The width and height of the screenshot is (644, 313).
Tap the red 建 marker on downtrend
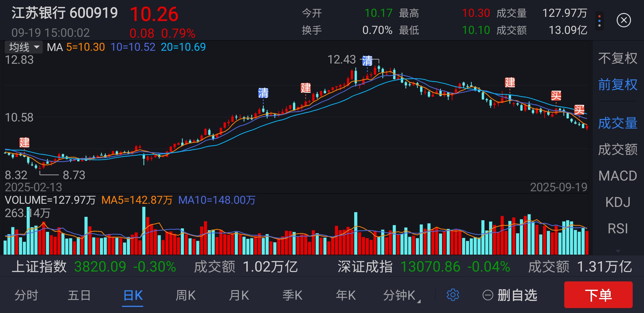(510, 83)
